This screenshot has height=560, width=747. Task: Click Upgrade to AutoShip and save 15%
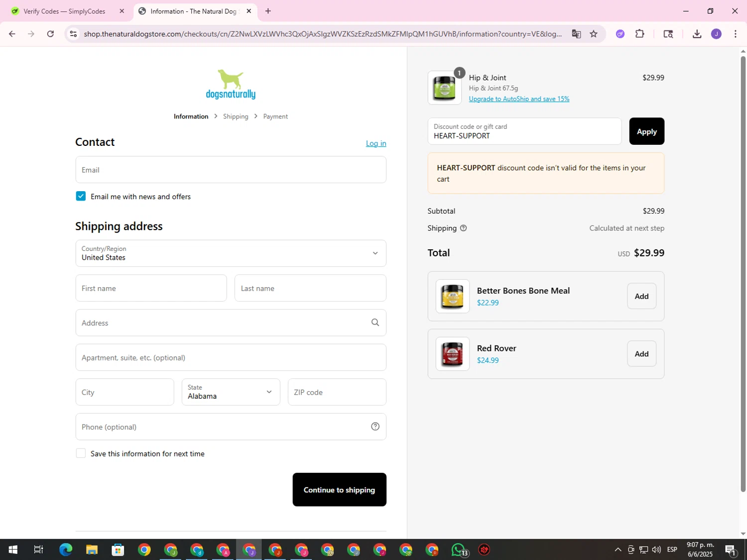pos(519,99)
